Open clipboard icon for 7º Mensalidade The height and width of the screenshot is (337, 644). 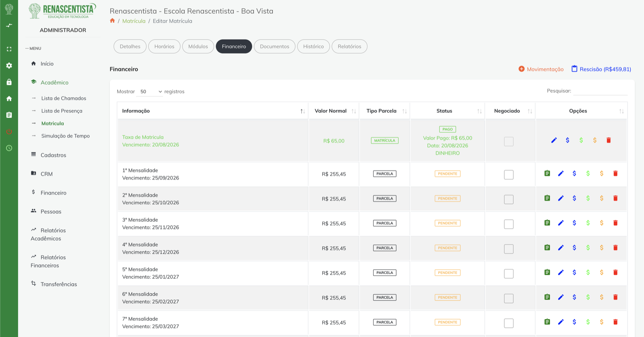(547, 322)
